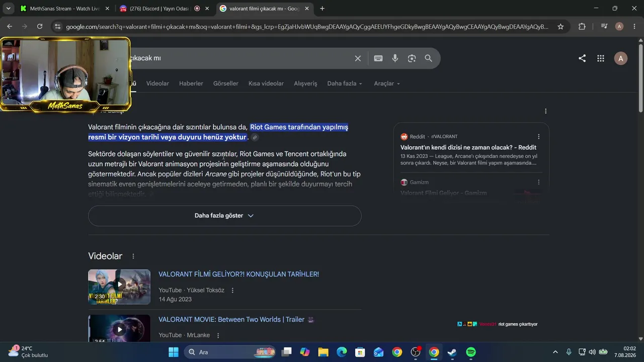
Task: Open Copilot from the taskbar
Action: tap(304, 352)
